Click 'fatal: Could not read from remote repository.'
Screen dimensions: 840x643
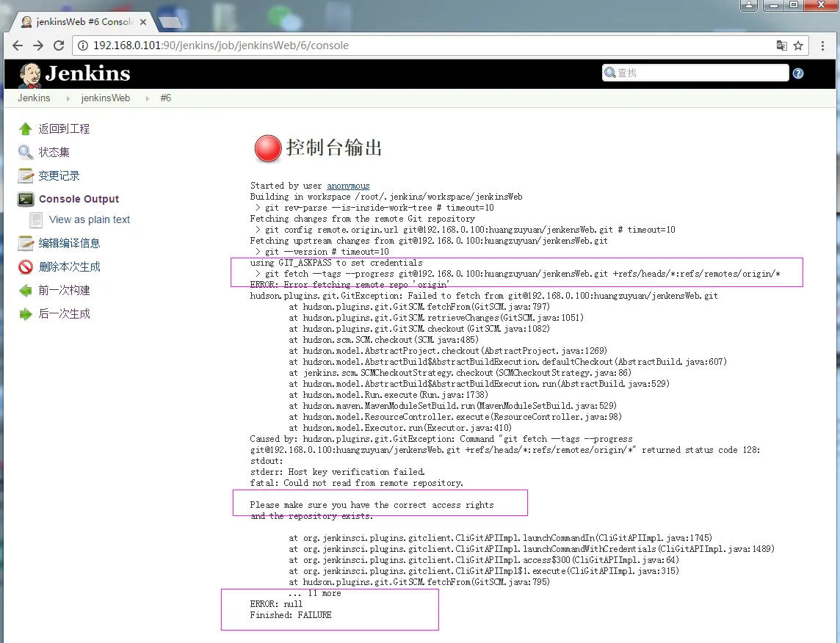click(356, 483)
